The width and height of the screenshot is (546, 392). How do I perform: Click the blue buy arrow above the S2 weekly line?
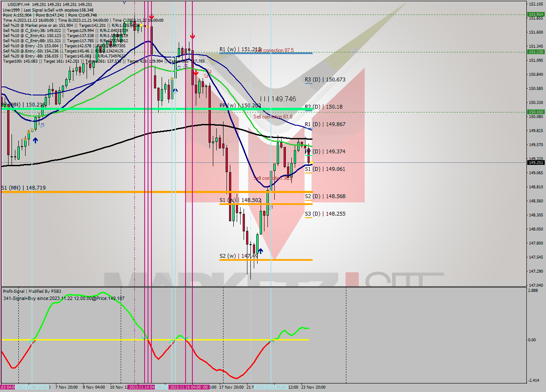click(260, 251)
